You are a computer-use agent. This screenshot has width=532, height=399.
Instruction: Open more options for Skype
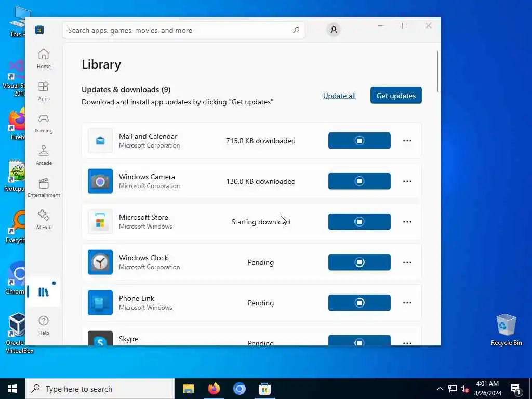pyautogui.click(x=407, y=343)
